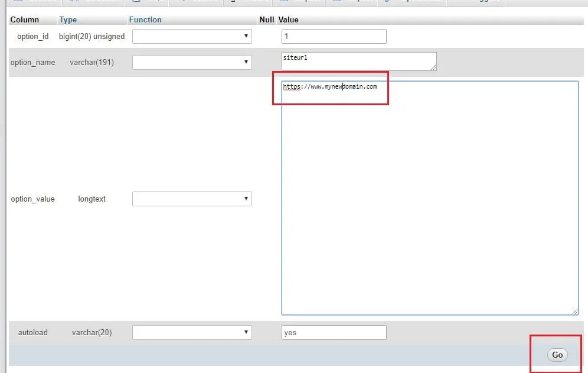Open Function dropdown for autoload row

[x=192, y=332]
